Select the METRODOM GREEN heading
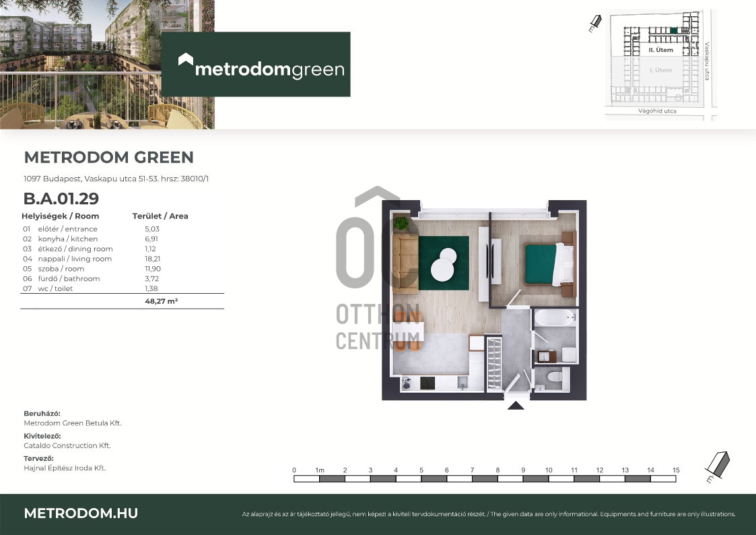 [x=109, y=157]
